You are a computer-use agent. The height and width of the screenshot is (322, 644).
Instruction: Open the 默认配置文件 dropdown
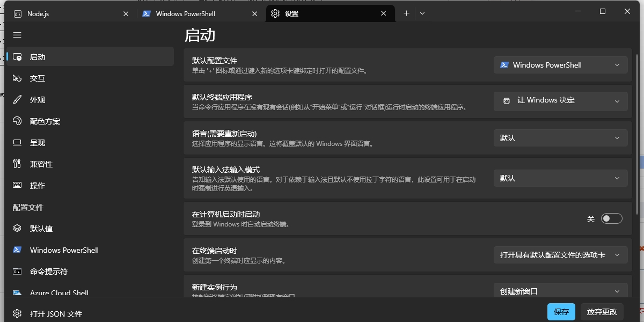click(x=560, y=64)
